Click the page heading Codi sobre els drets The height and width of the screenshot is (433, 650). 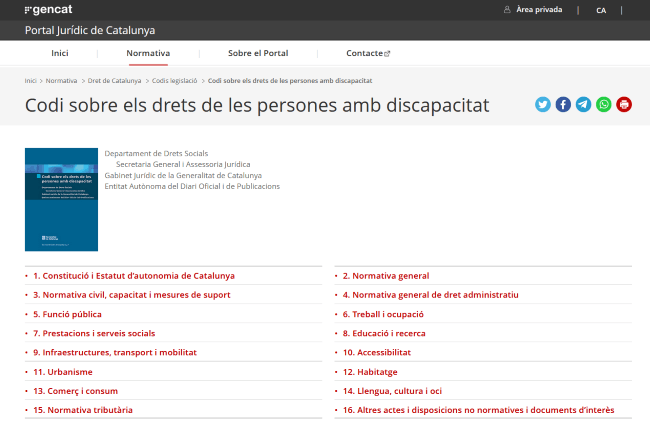257,105
